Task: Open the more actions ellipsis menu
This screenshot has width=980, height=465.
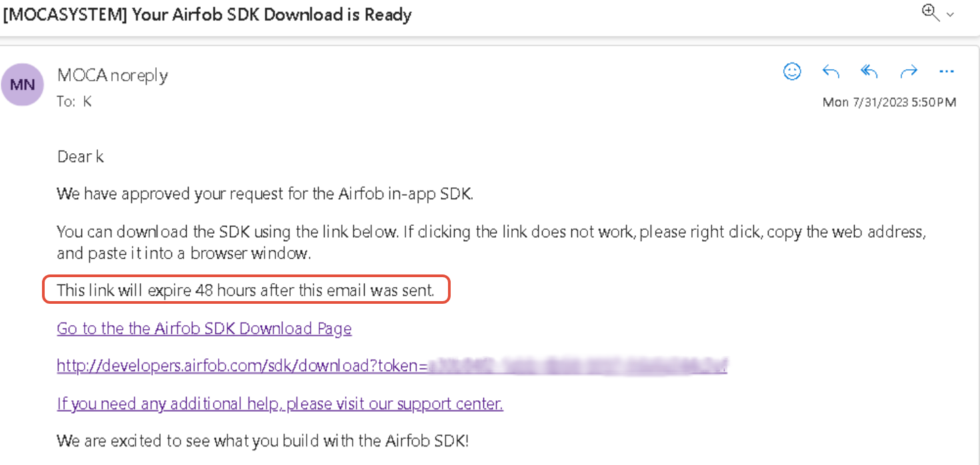Action: pos(947,71)
